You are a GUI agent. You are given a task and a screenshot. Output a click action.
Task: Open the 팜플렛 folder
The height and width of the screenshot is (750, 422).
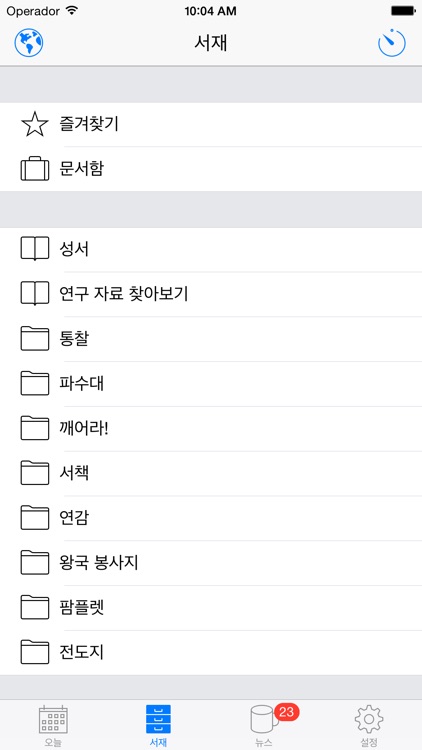click(x=211, y=607)
